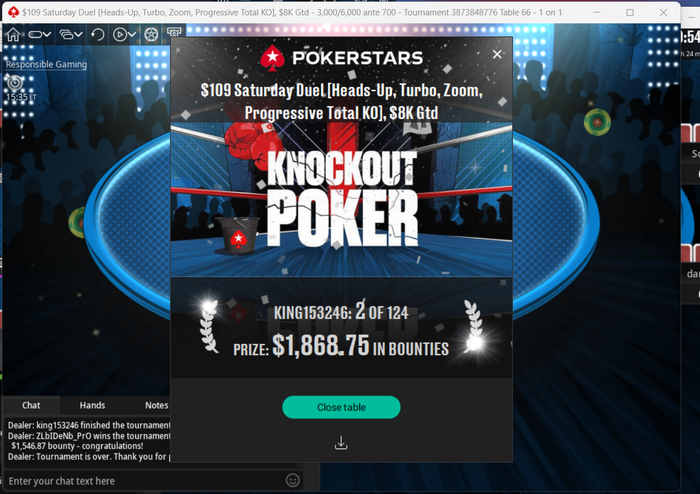
Task: Open the stacked tables dropdown
Action: click(71, 34)
